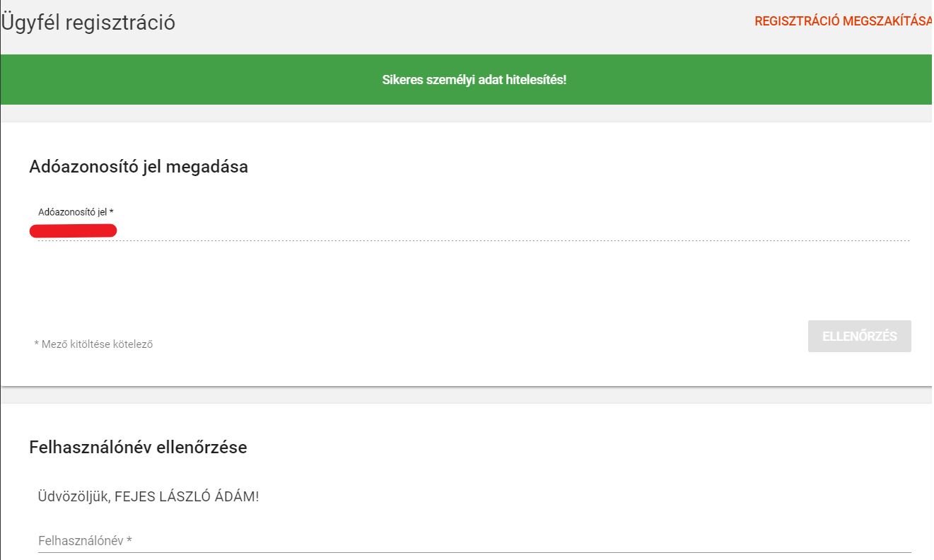This screenshot has height=560, width=934.
Task: Click the Ügyfél regisztráció page title
Action: (89, 23)
